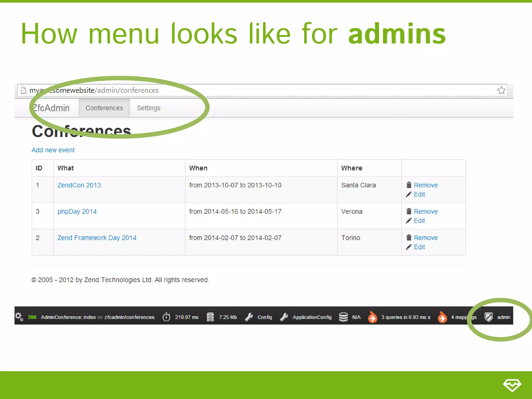Click the 3 queries in 6.93 ms entry
Image resolution: width=532 pixels, height=399 pixels.
[x=406, y=317]
